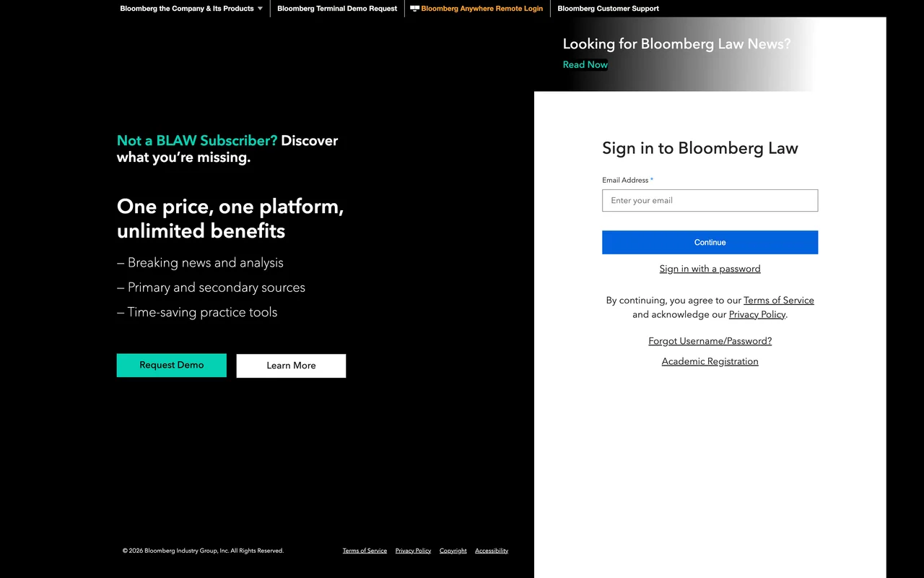Click the blue Continue button
Screen dimensions: 924x578
coord(710,242)
